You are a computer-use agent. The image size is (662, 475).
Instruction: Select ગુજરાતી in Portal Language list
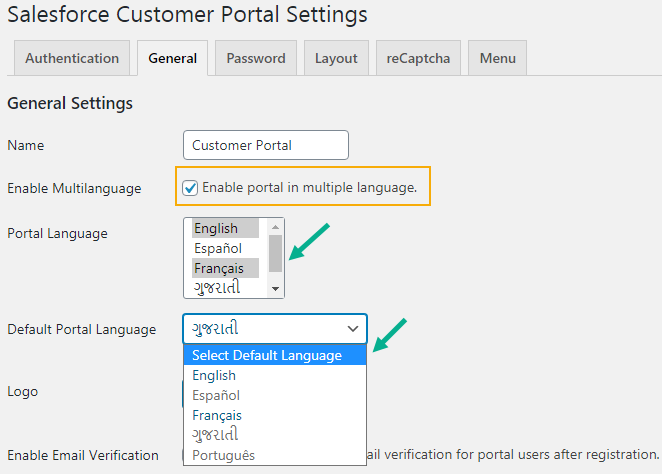tap(225, 288)
